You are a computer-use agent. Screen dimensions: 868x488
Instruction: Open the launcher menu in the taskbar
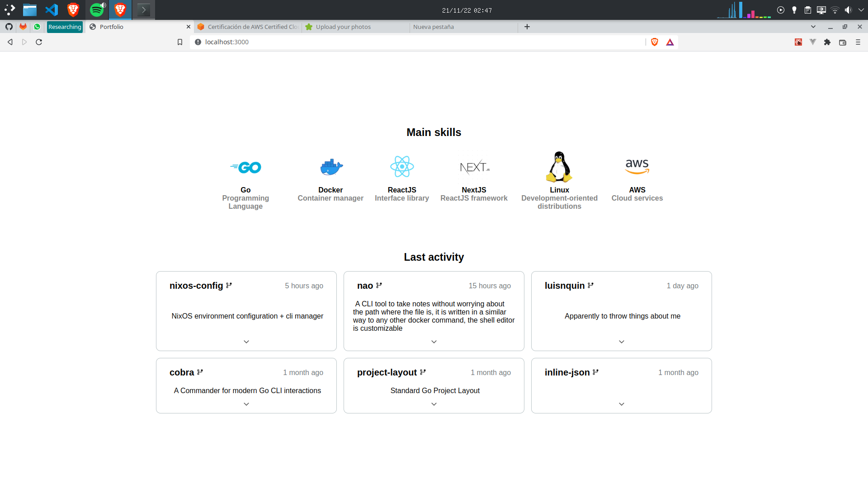[x=9, y=9]
